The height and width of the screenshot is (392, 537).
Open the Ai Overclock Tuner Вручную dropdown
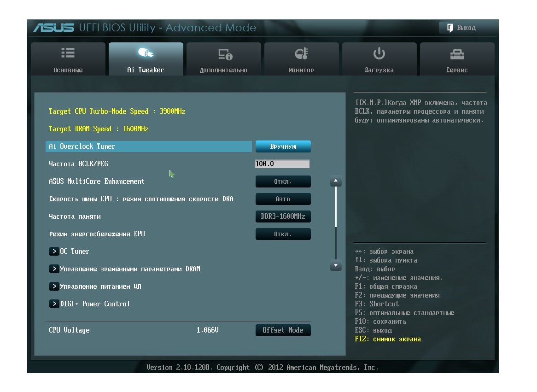pyautogui.click(x=283, y=146)
